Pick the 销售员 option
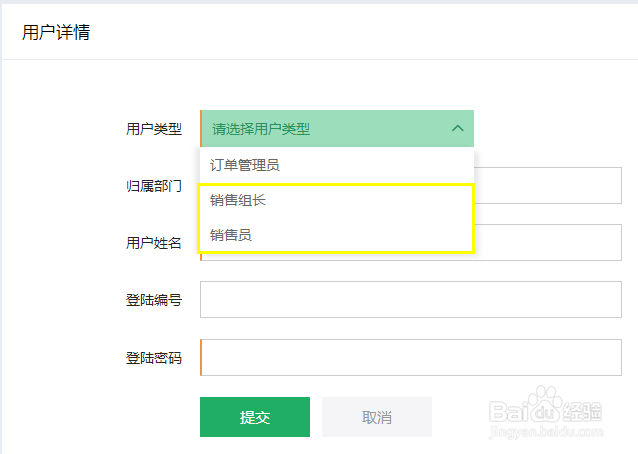638x454 pixels. click(x=231, y=236)
